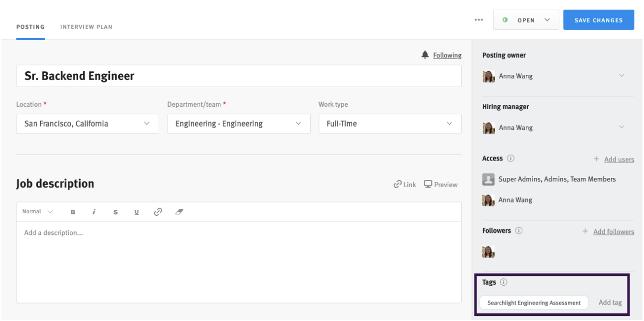Image resolution: width=644 pixels, height=321 pixels.
Task: Expand the Hiring manager selector chevron
Action: (621, 127)
